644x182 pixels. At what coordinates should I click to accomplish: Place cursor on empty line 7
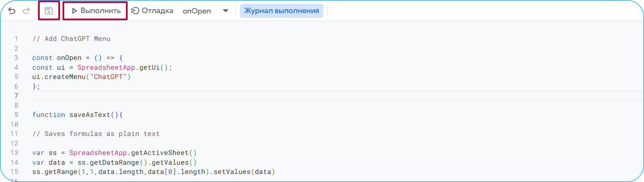tap(338, 96)
